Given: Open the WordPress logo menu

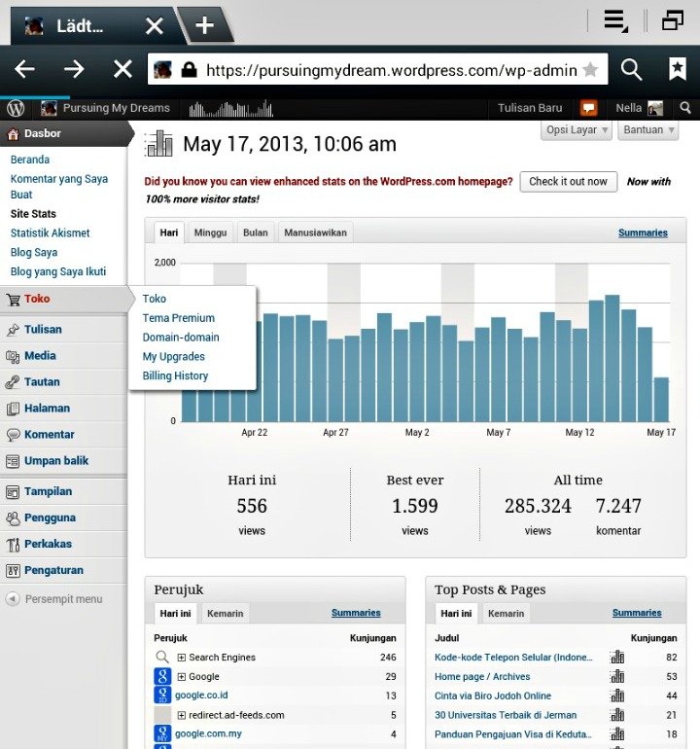Looking at the screenshot, I should point(16,108).
